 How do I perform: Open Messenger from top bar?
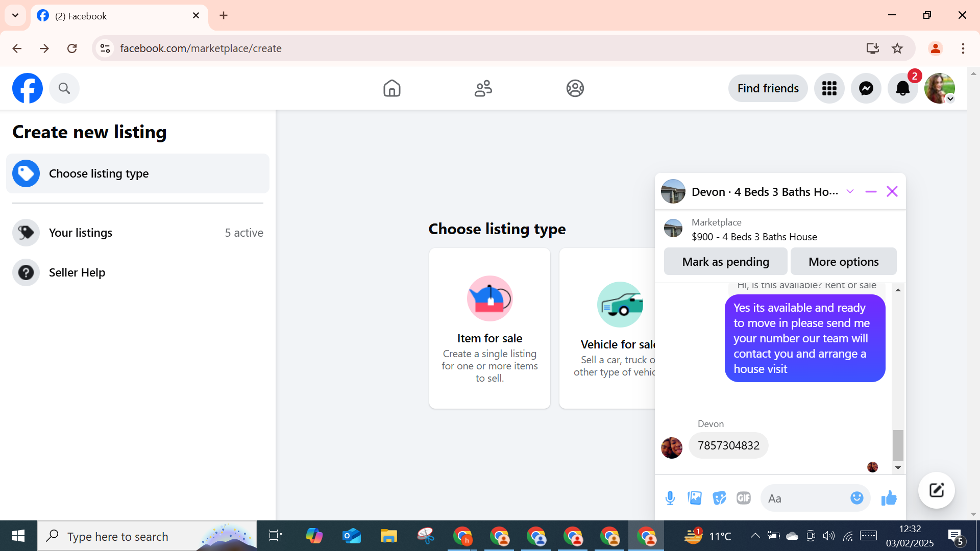[x=866, y=88]
